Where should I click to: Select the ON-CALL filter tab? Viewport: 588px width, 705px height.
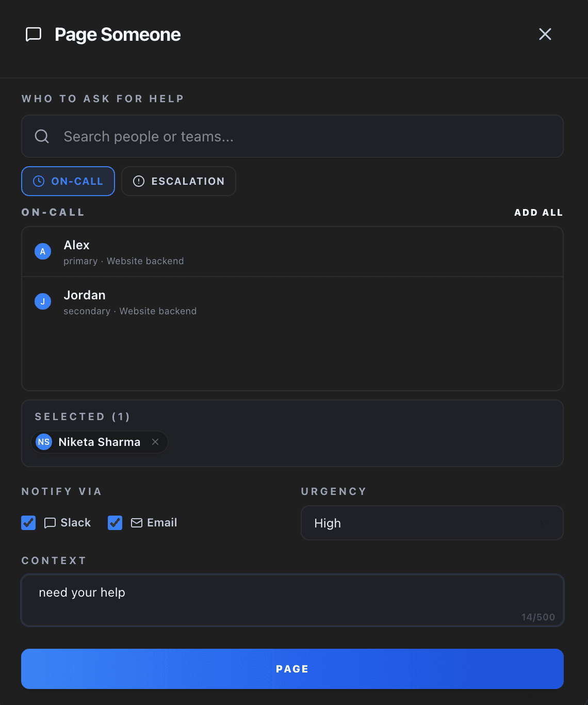point(68,181)
